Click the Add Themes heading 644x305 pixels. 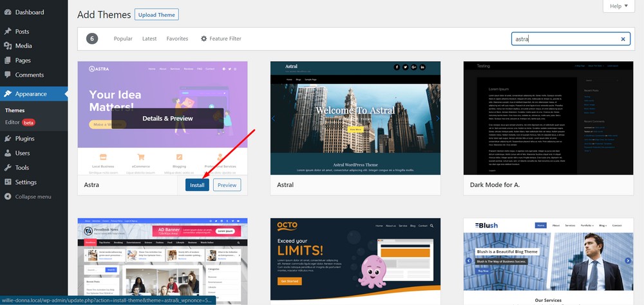pyautogui.click(x=104, y=15)
